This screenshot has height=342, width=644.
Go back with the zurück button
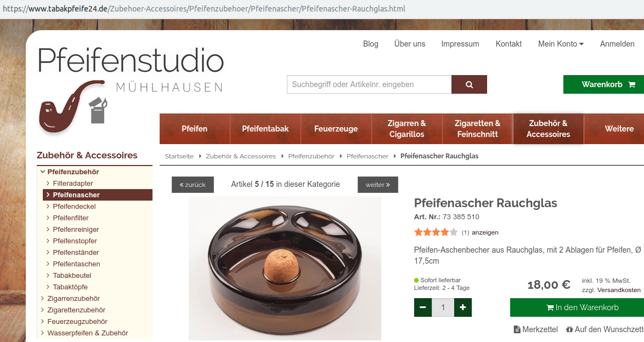pyautogui.click(x=193, y=185)
